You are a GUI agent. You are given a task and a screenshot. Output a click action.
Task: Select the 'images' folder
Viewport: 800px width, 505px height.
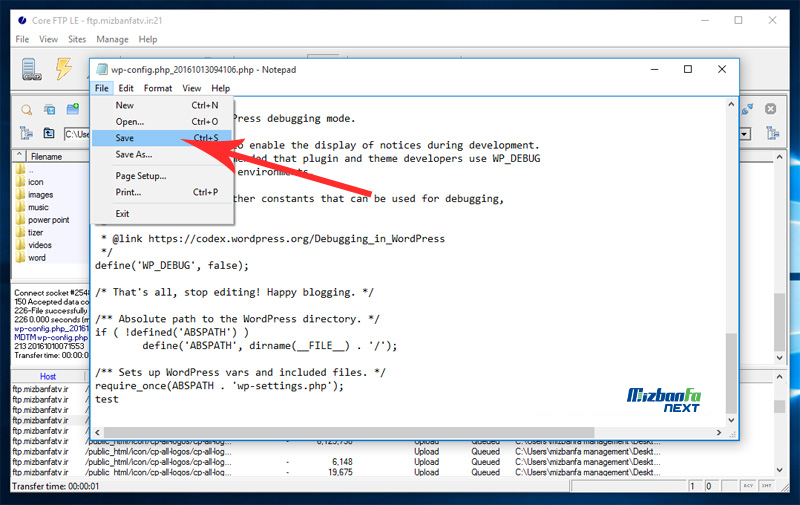[x=40, y=195]
